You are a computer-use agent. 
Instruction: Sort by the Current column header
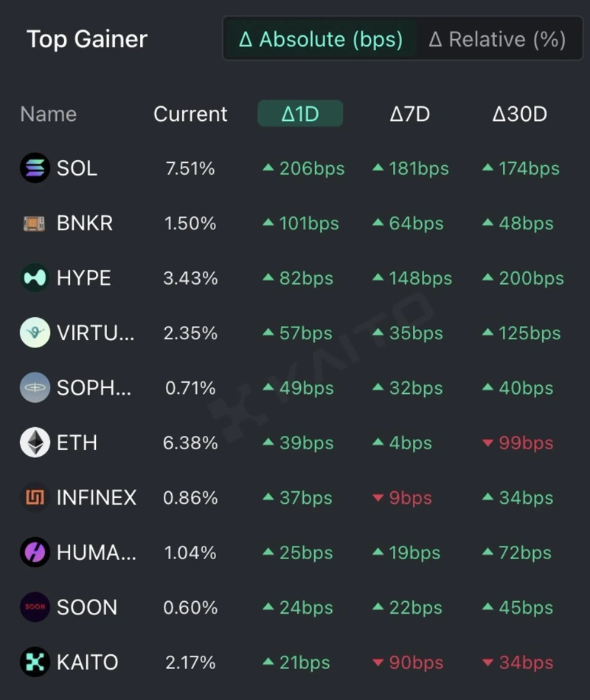pyautogui.click(x=190, y=114)
